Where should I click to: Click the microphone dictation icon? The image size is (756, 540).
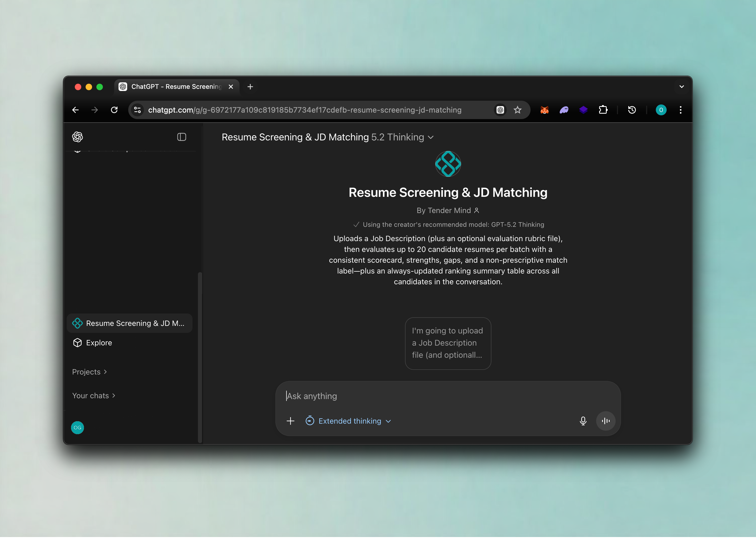click(583, 421)
